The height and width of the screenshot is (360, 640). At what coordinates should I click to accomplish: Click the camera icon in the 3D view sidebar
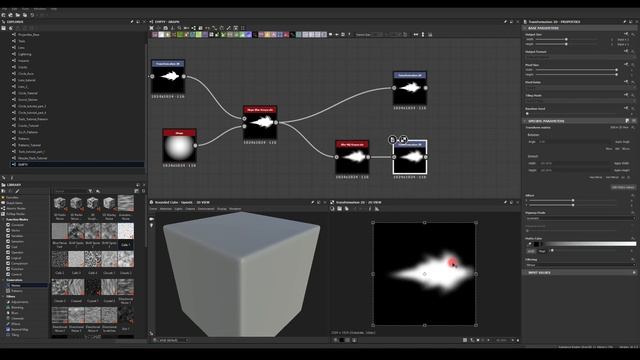[151, 219]
